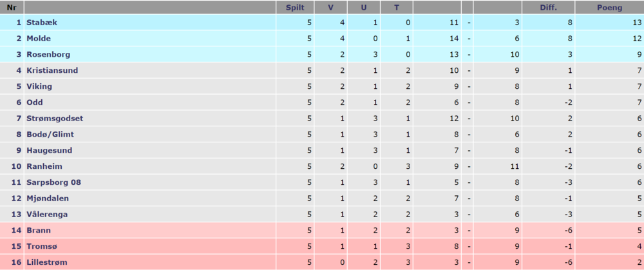The image size is (644, 270).
Task: Select the Nr column header
Action: (12, 8)
